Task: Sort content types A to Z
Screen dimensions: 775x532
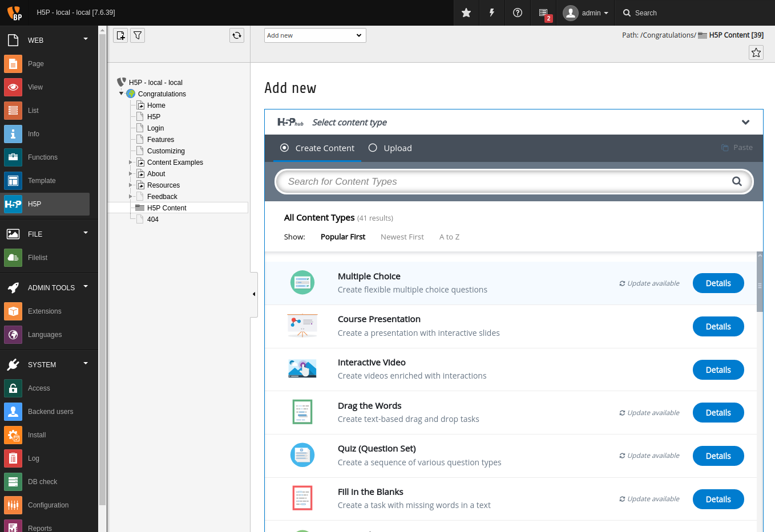Action: click(449, 237)
